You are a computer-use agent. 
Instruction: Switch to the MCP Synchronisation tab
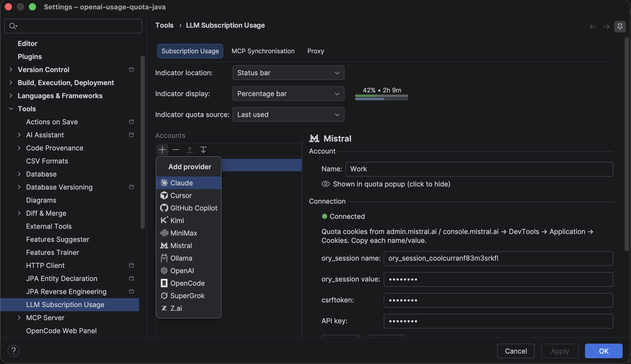pyautogui.click(x=263, y=51)
